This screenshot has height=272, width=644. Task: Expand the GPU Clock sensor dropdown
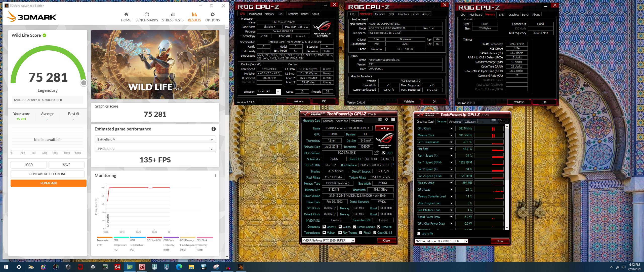(x=451, y=128)
